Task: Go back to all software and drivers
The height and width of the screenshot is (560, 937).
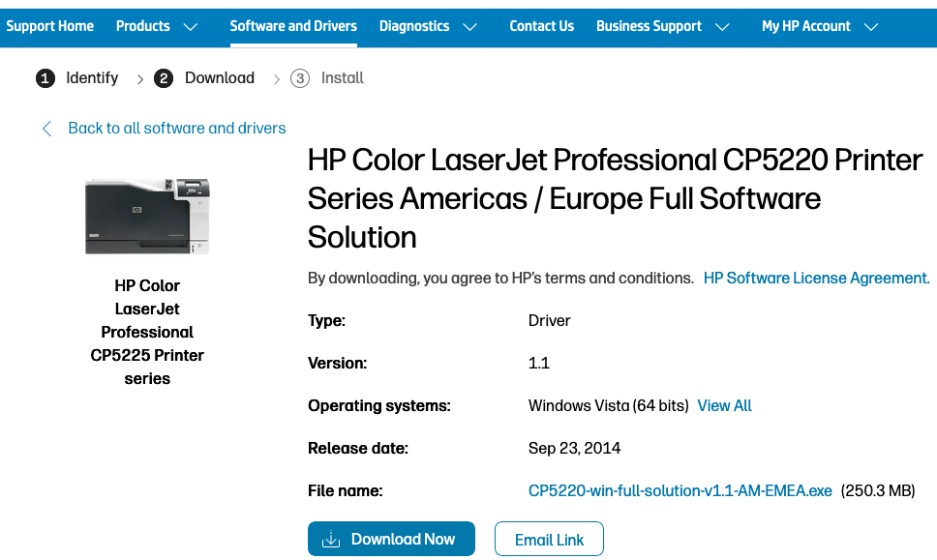Action: tap(177, 128)
